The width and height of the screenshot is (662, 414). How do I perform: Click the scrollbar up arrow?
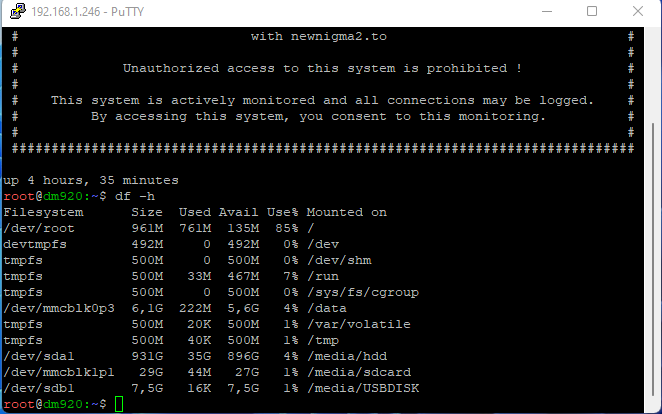tap(652, 36)
